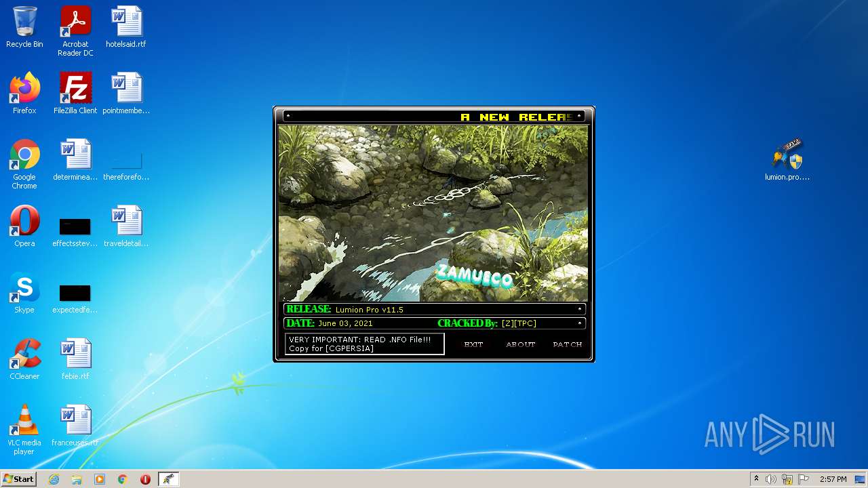Select expectedfe... black thumbnail file
Image resolution: width=868 pixels, height=488 pixels.
[75, 299]
